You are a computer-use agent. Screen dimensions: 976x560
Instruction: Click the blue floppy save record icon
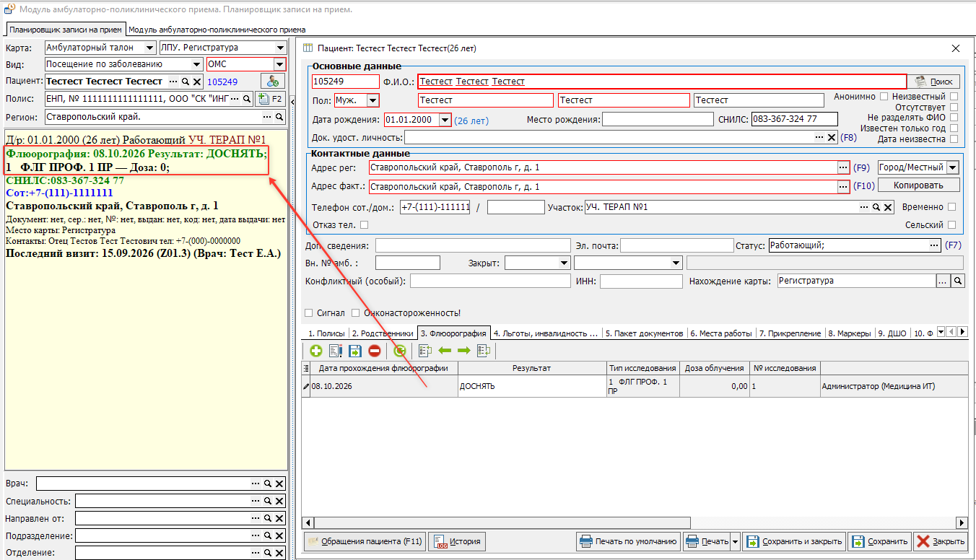pos(354,351)
